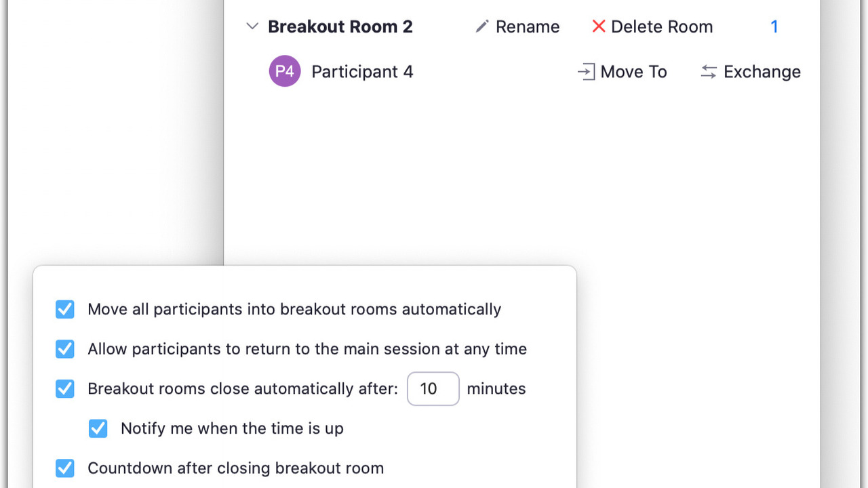Toggle Countdown after closing breakout room checkbox
Screen dimensions: 868x488
click(65, 468)
